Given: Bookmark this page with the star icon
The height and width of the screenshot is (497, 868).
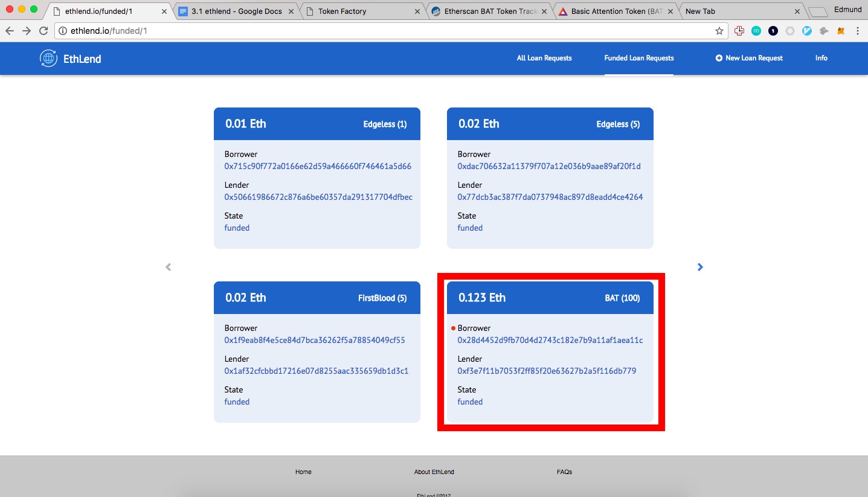Looking at the screenshot, I should [x=719, y=31].
